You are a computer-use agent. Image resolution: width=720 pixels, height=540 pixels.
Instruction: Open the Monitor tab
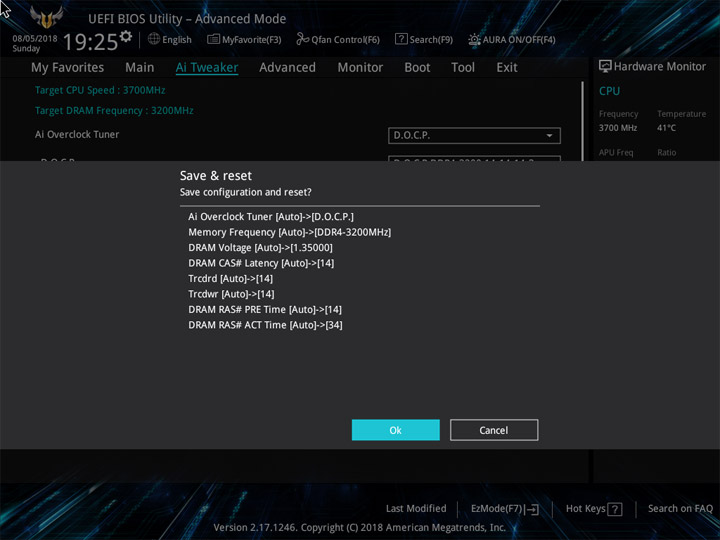pyautogui.click(x=360, y=68)
